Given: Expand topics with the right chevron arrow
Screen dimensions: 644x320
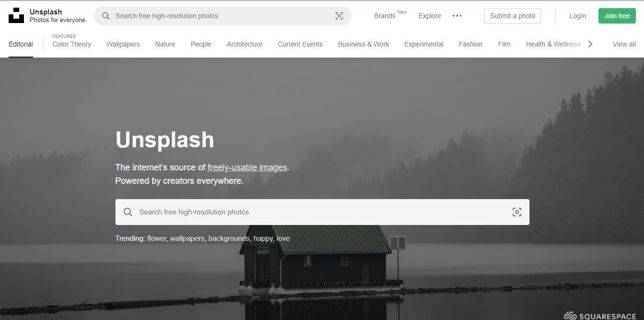Looking at the screenshot, I should click(590, 44).
